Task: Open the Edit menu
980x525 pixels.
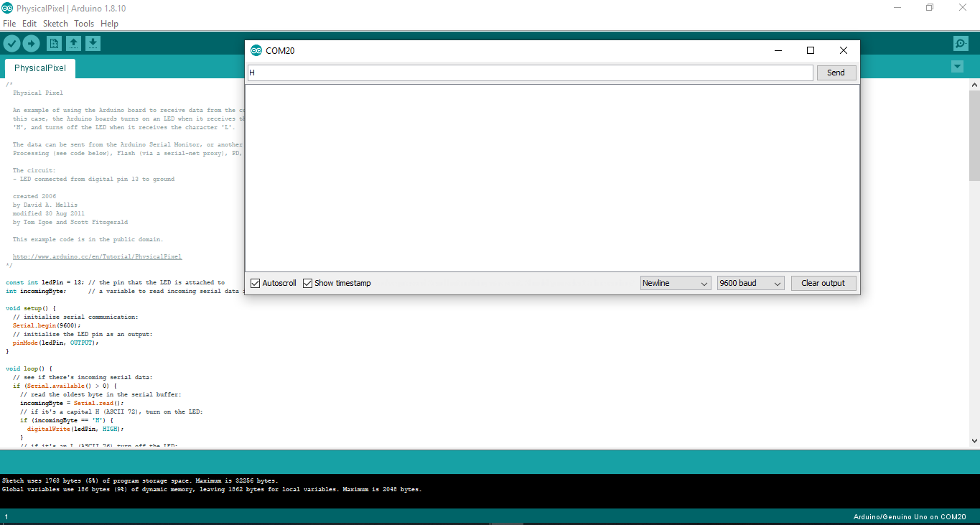Action: click(x=29, y=24)
